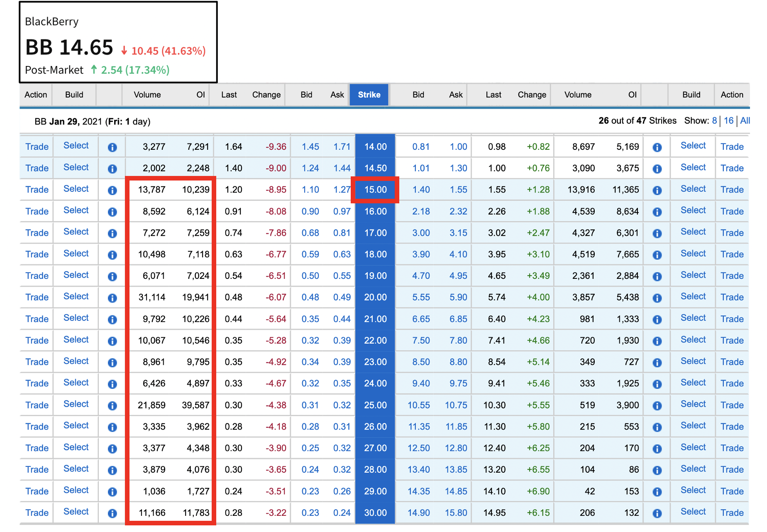
Task: Click put last price 5.74
Action: (x=497, y=297)
